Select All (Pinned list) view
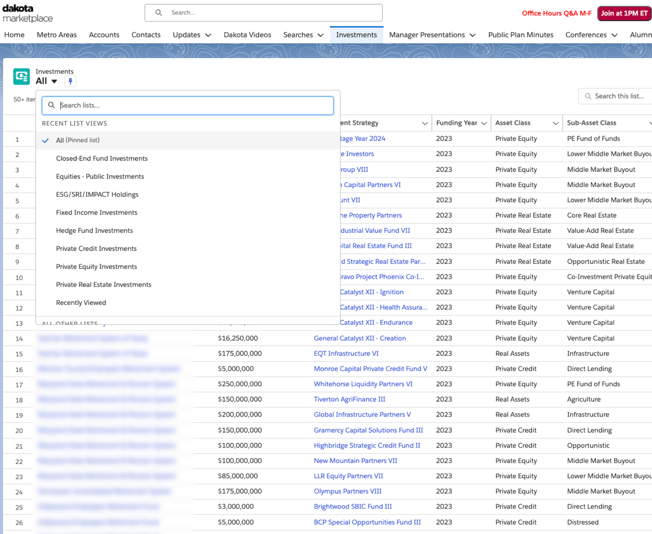The height and width of the screenshot is (534, 652). pos(188,140)
